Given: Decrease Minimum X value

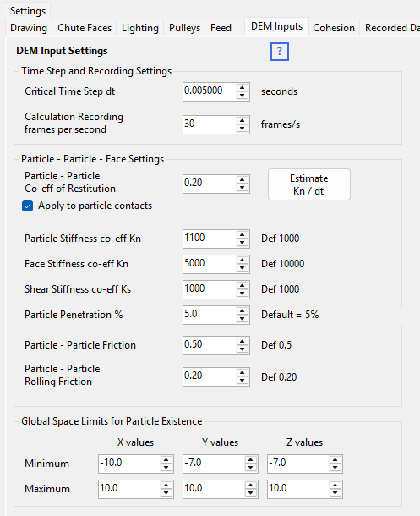Looking at the screenshot, I should [x=166, y=468].
